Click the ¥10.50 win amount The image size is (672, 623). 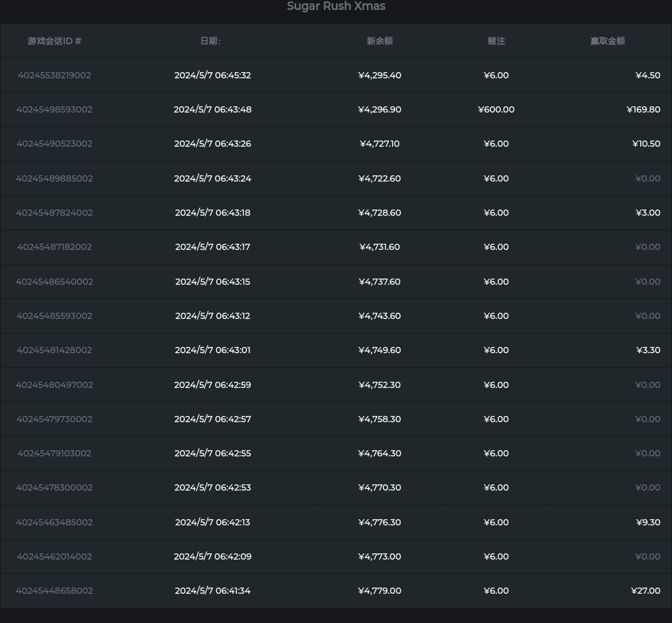tap(646, 144)
